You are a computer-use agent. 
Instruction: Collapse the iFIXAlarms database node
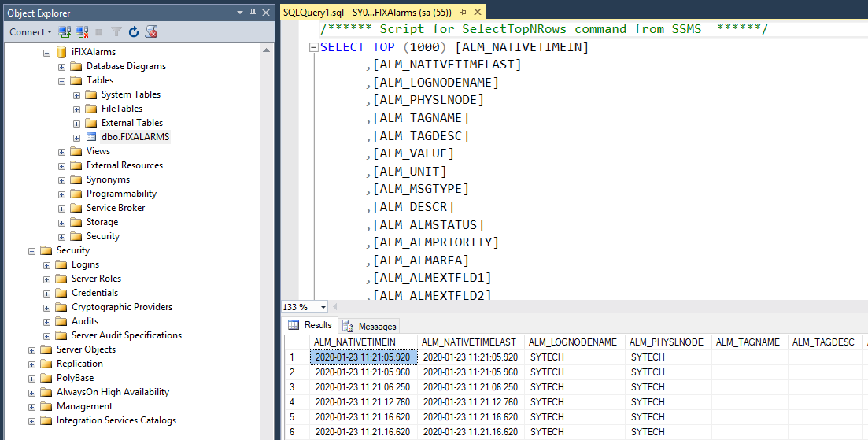tap(46, 53)
